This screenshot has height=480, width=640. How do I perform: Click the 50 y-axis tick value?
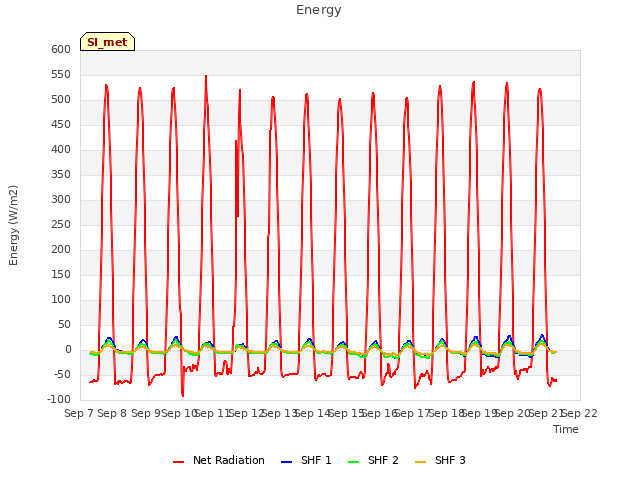point(64,325)
